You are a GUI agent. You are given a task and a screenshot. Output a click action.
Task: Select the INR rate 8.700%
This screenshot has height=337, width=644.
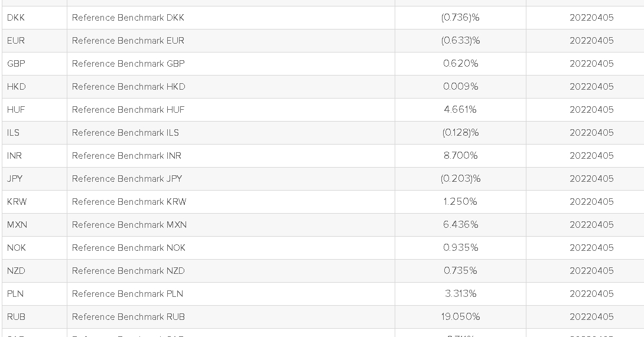click(460, 156)
